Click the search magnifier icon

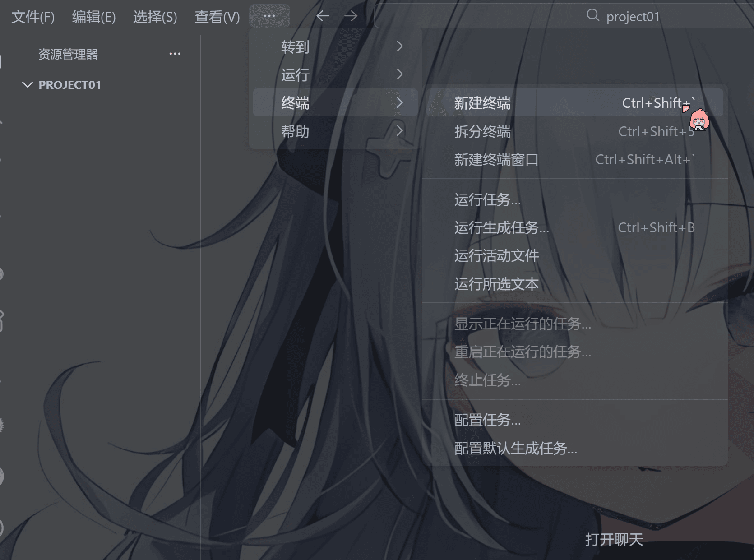[x=592, y=16]
